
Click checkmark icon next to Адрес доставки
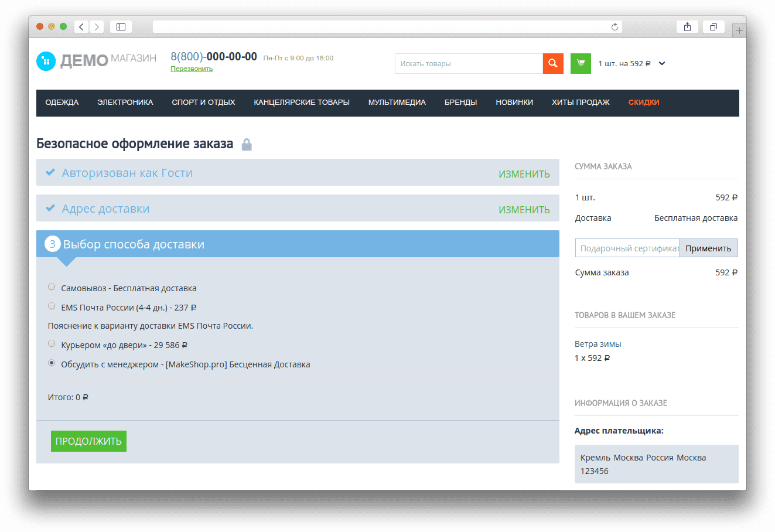click(50, 208)
